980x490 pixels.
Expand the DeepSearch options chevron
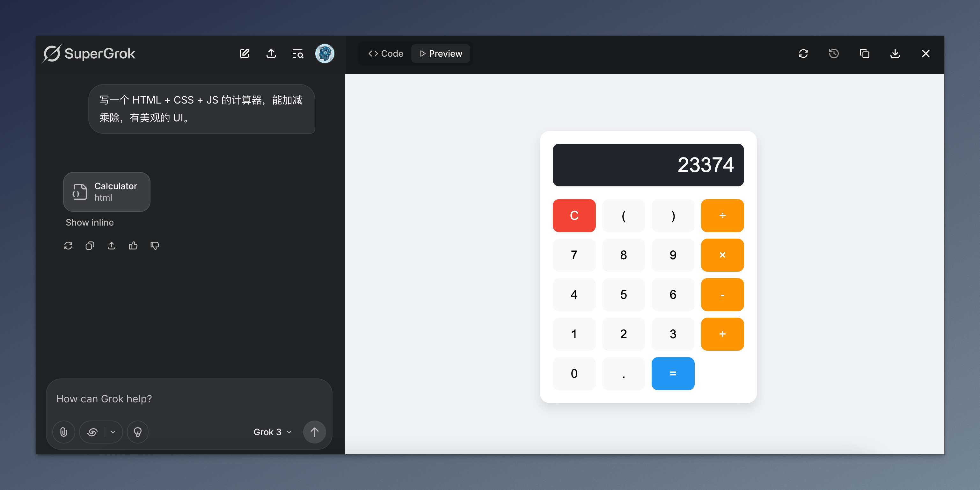[113, 432]
